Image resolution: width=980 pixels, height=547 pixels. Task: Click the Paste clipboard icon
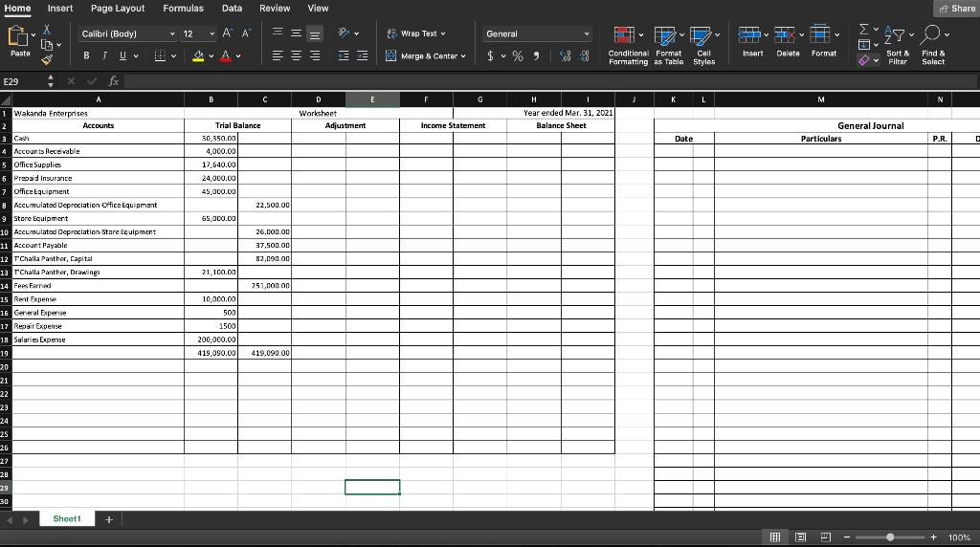17,36
